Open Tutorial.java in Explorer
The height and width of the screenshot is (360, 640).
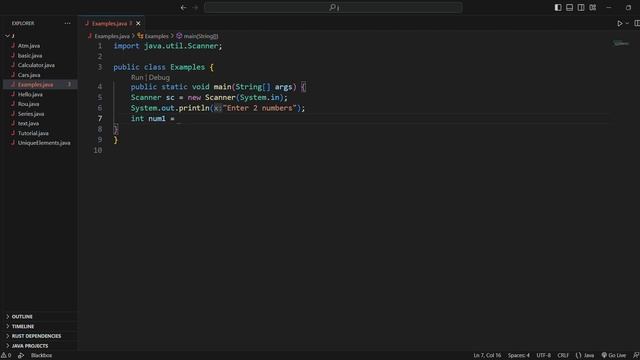point(33,133)
